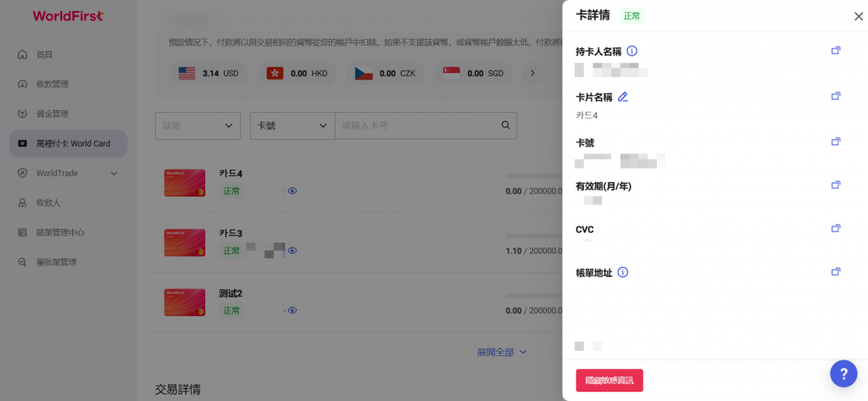This screenshot has height=401, width=868.
Task: Select the 0.00 CZK balance pill
Action: (385, 73)
